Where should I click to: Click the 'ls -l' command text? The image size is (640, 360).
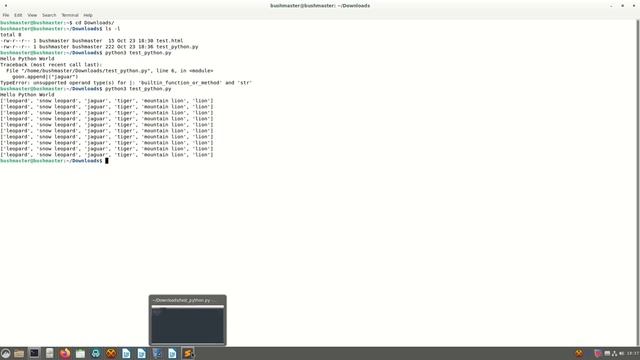point(113,29)
